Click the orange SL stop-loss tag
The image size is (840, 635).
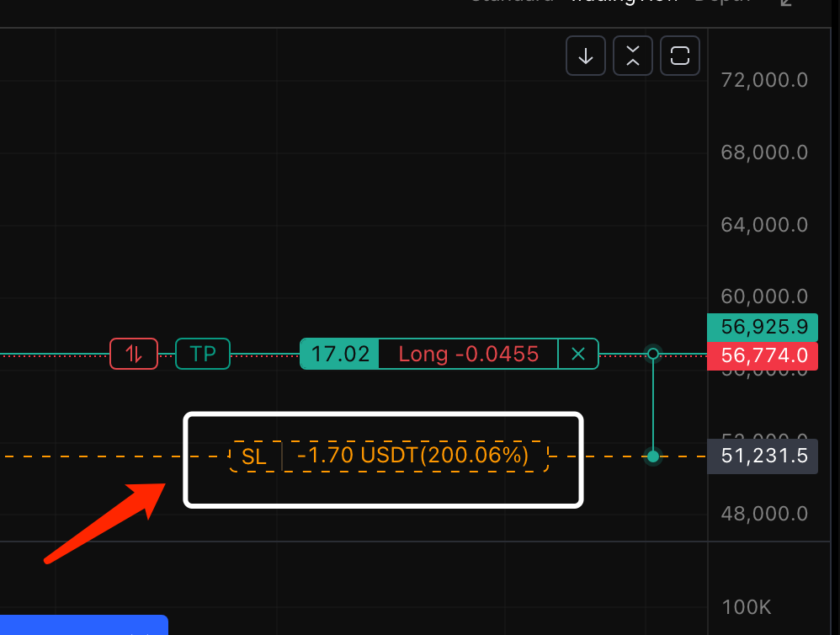click(x=254, y=456)
